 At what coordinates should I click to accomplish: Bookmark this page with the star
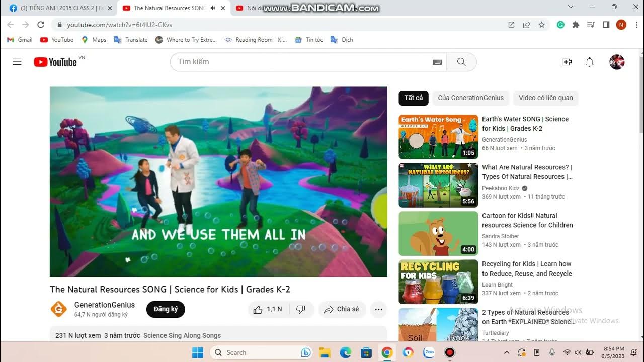coord(541,25)
